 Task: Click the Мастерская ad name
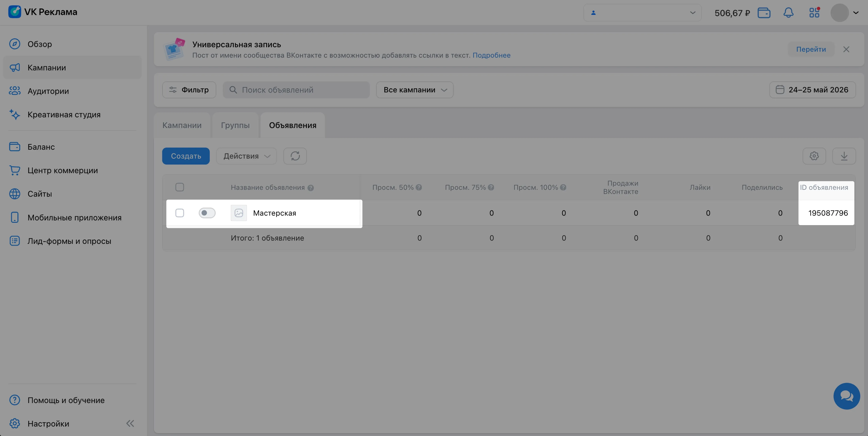(x=274, y=213)
